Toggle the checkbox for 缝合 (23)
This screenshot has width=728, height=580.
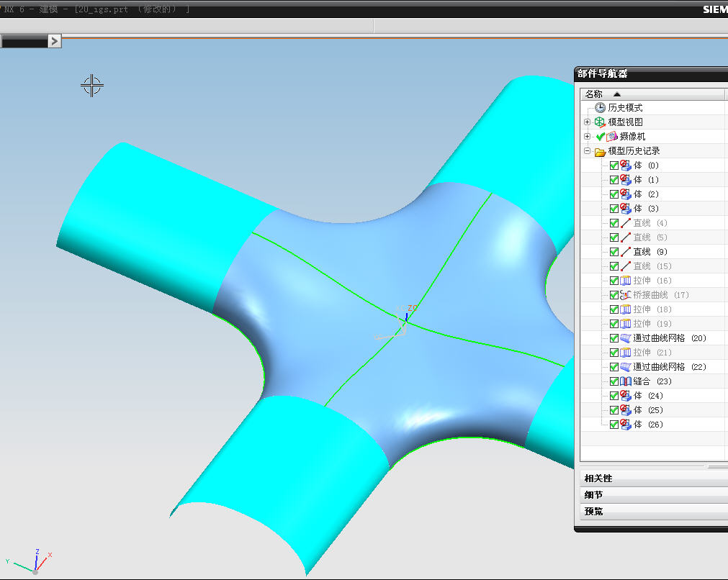(614, 381)
